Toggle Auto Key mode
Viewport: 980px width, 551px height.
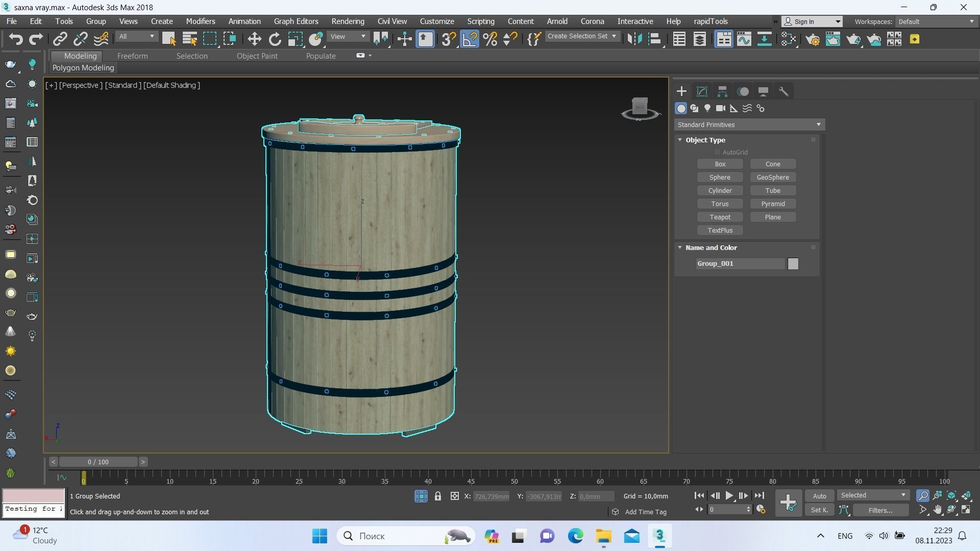coord(820,496)
